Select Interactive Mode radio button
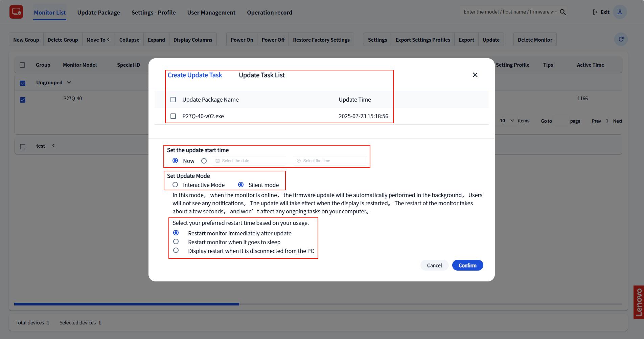The height and width of the screenshot is (339, 644). click(x=175, y=185)
